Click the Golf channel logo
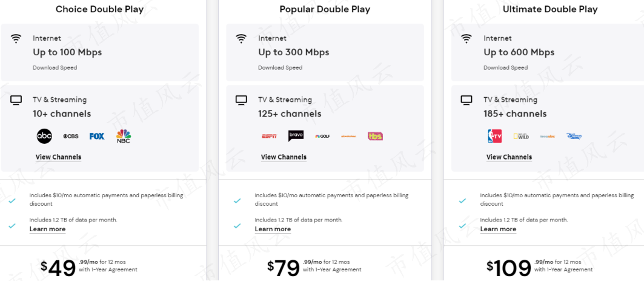644x281 pixels. [322, 136]
